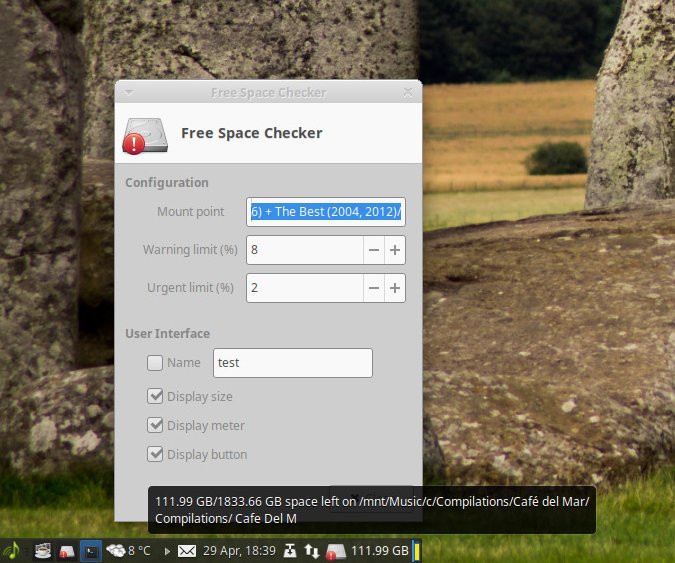
Task: Increase the Warning limit with plus button
Action: click(395, 250)
